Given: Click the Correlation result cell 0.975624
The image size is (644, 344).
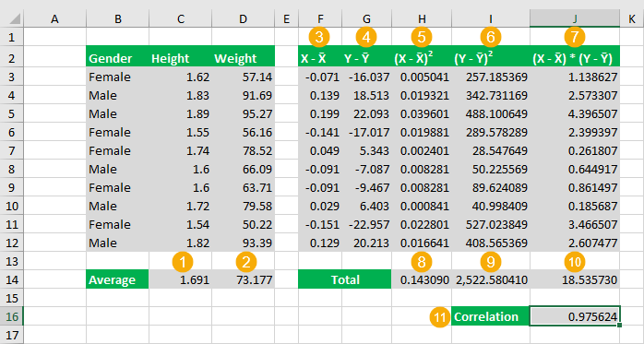Looking at the screenshot, I should pyautogui.click(x=575, y=316).
